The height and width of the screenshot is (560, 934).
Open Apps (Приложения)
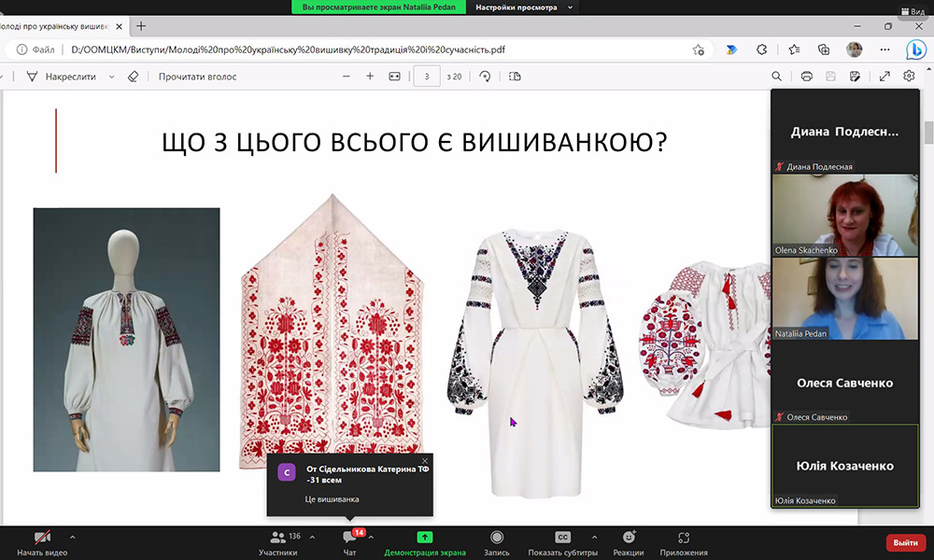coord(684,543)
